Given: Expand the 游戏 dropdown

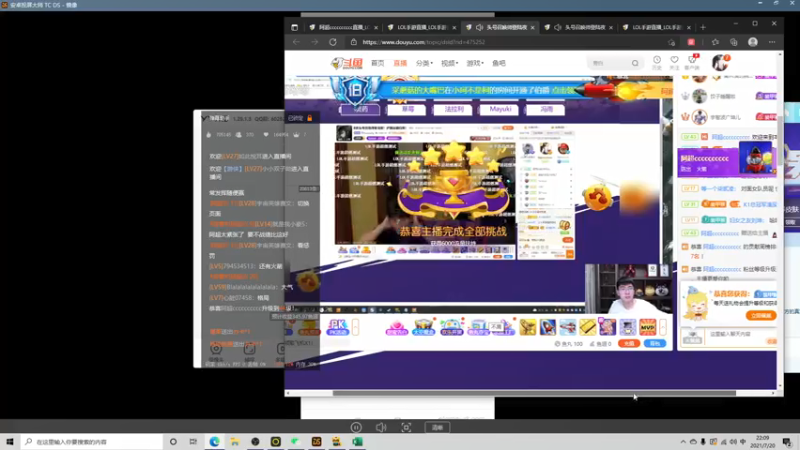Looking at the screenshot, I should pyautogui.click(x=474, y=63).
